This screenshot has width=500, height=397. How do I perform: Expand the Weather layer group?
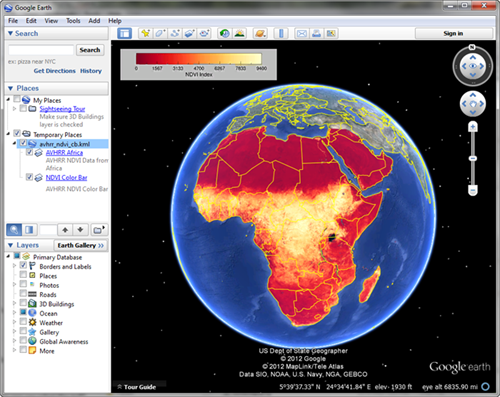click(x=14, y=322)
